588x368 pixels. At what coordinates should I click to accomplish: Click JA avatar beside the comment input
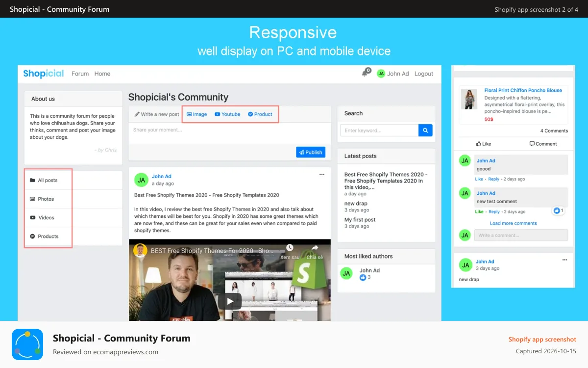465,235
